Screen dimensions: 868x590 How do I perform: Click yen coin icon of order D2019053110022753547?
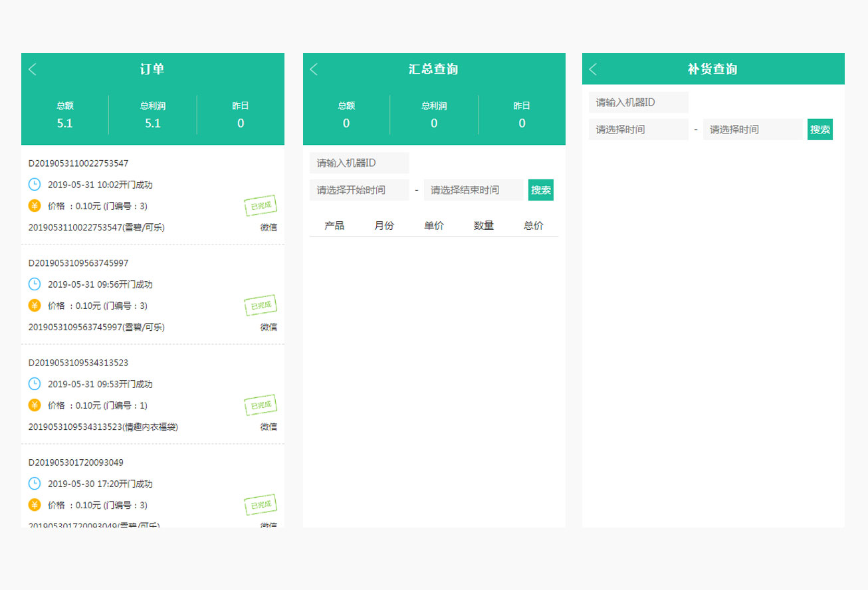pos(35,206)
